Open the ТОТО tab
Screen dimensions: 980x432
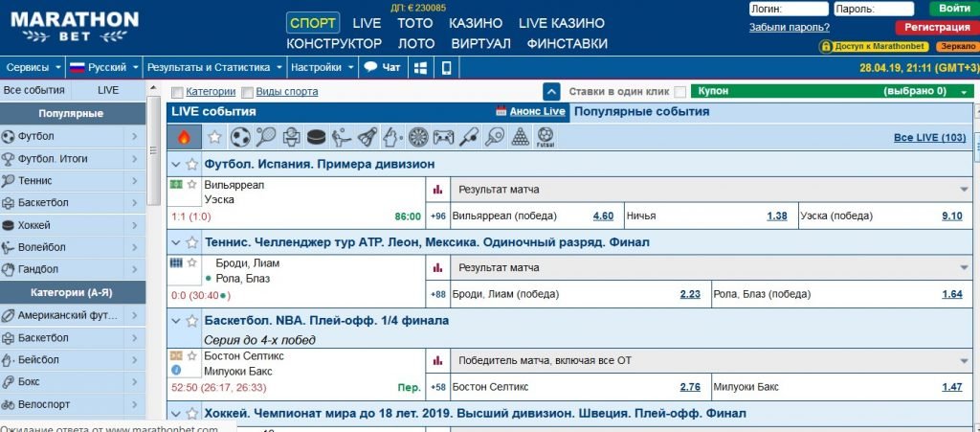point(415,23)
